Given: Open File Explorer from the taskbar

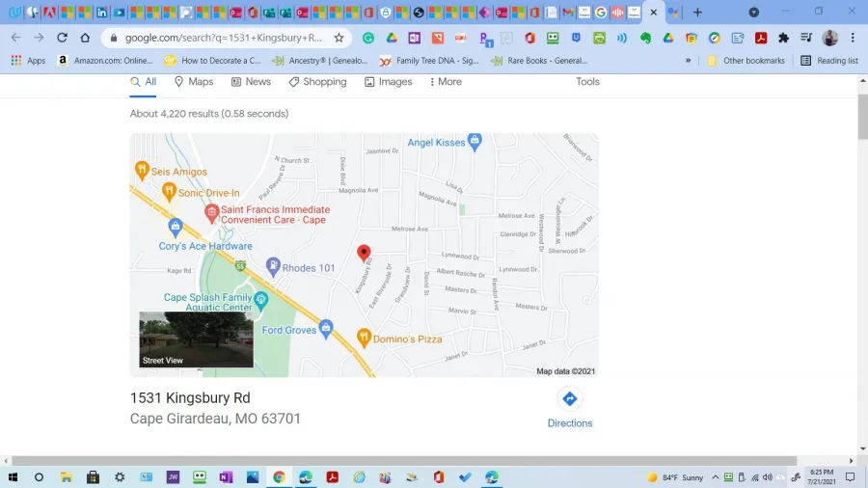Looking at the screenshot, I should (66, 477).
